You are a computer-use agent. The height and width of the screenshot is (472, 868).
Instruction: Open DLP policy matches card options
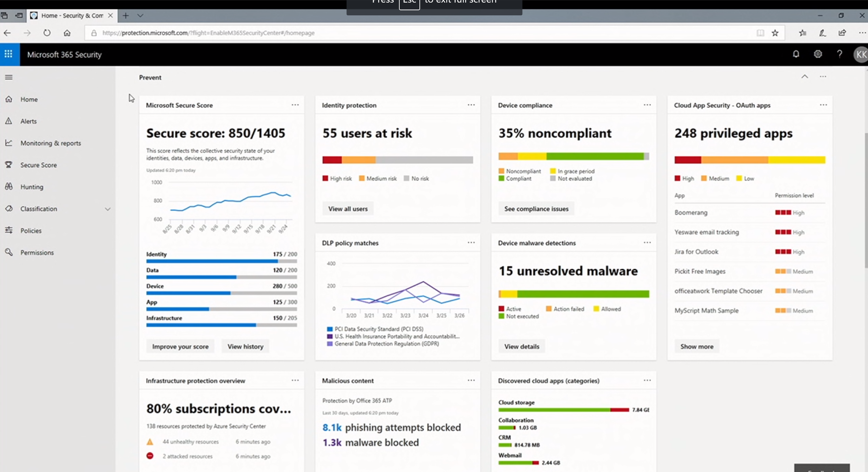point(471,242)
